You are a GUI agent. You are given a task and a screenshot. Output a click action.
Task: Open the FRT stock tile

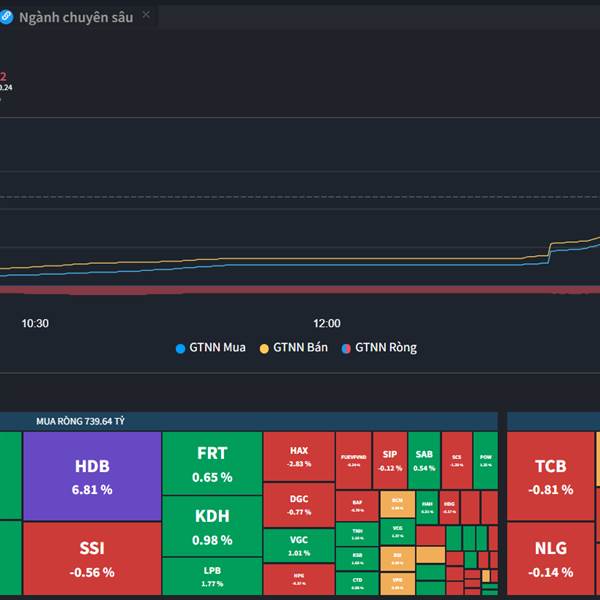click(x=212, y=464)
